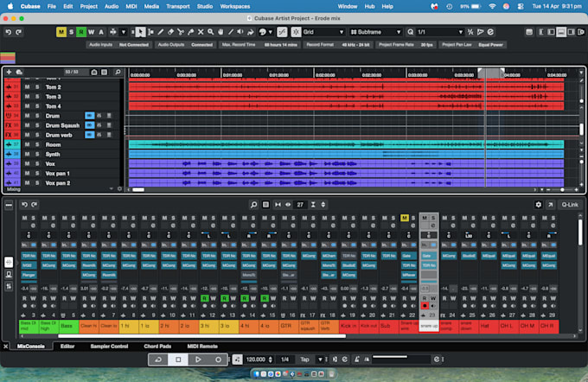Click the metronome click icon in transport
This screenshot has width=588, height=382.
[356, 360]
